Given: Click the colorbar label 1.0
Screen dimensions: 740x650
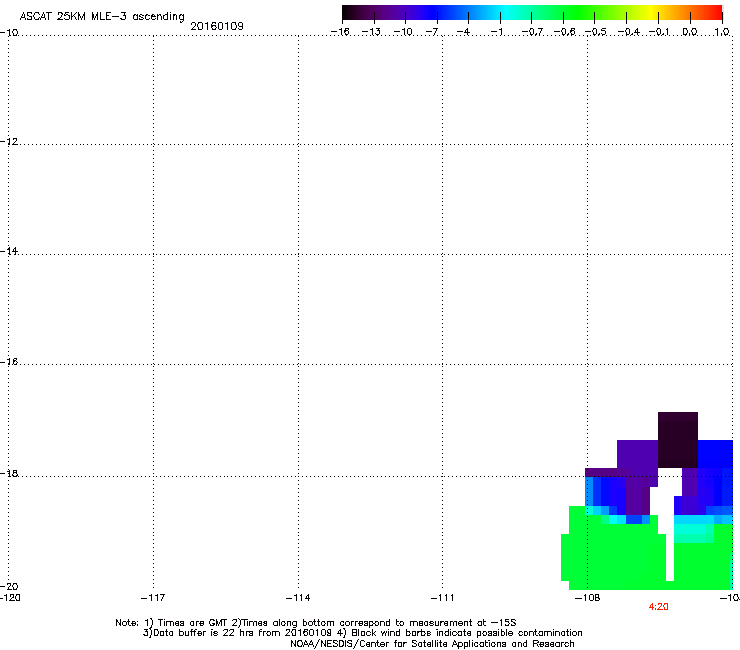Looking at the screenshot, I should 722,32.
